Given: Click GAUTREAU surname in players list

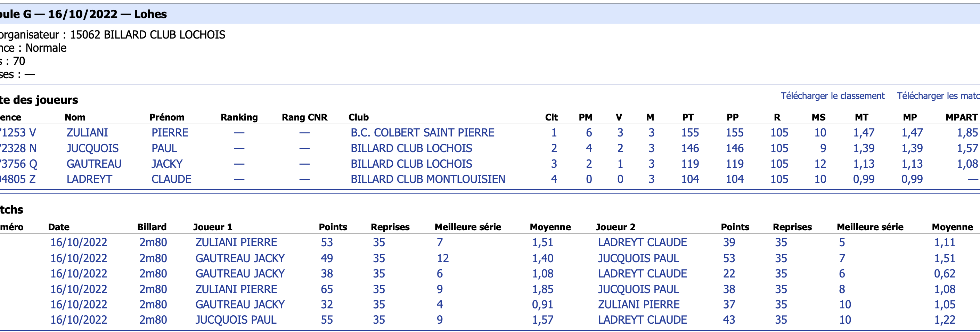Looking at the screenshot, I should [94, 164].
